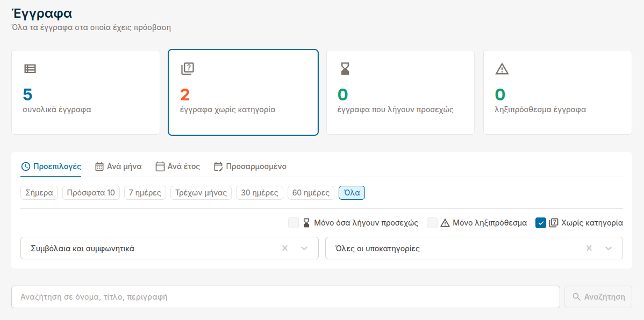
Task: Click the hourglass icon beside Μόνο όσα λήγουν προσεχώς
Action: [306, 223]
